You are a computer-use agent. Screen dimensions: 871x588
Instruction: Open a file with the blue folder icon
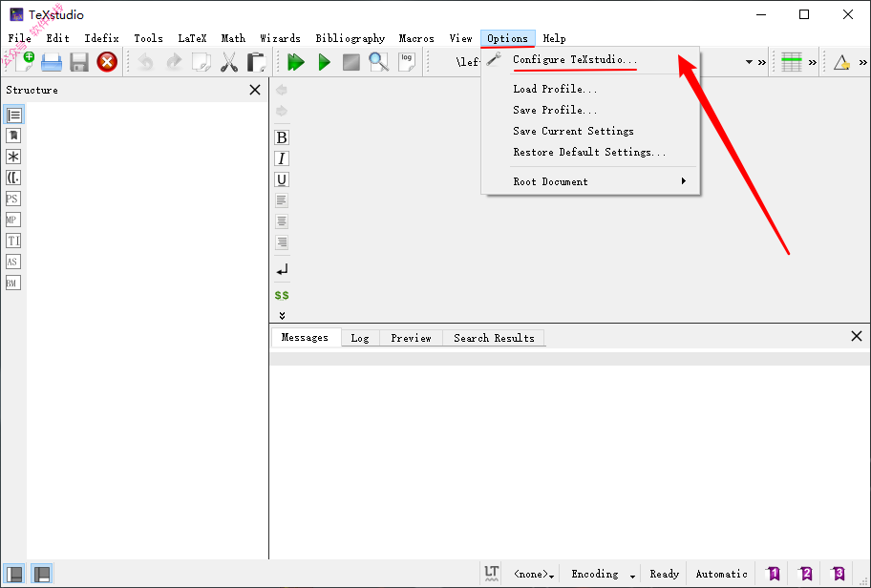click(52, 62)
